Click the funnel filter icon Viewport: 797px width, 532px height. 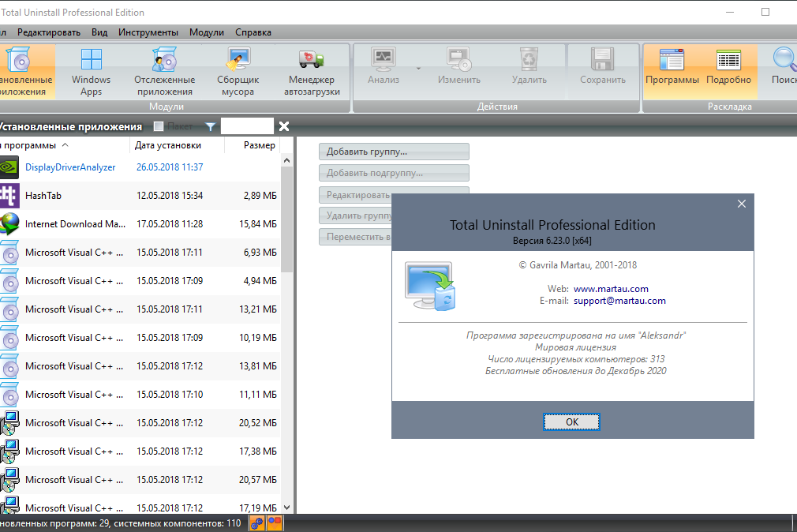click(x=210, y=126)
